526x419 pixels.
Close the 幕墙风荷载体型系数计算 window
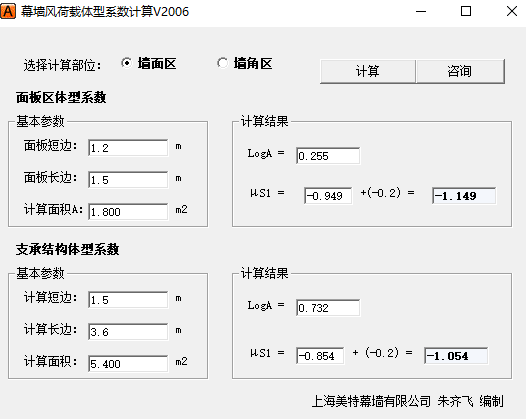(512, 11)
